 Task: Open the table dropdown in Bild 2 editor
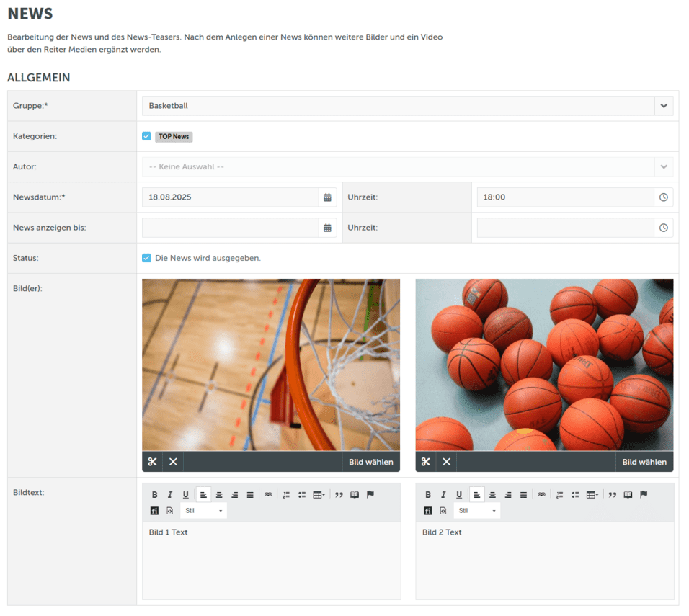point(592,495)
